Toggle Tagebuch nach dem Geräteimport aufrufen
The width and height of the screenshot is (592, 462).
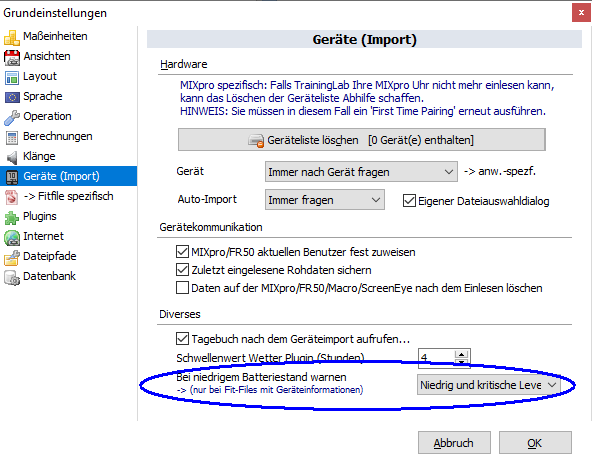(182, 339)
